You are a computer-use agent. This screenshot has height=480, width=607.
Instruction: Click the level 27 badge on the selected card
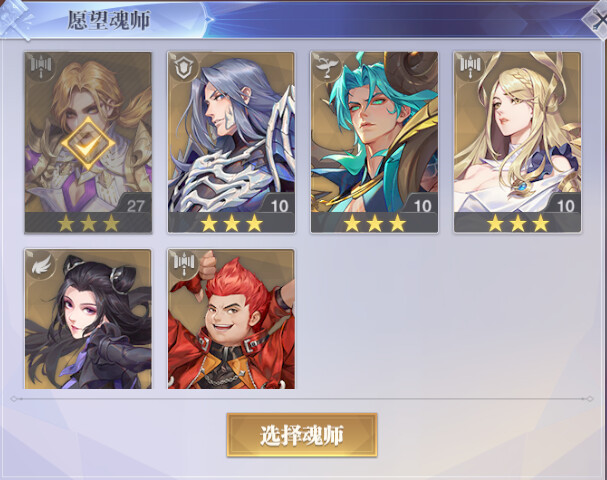click(x=135, y=205)
